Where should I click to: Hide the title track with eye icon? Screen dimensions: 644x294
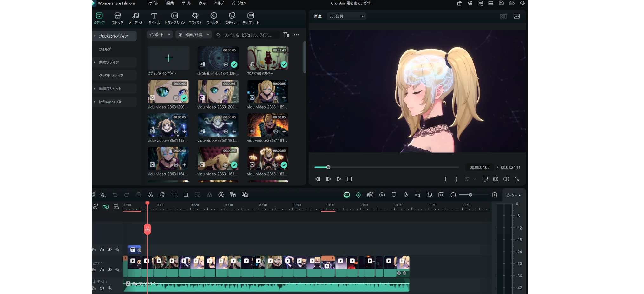pyautogui.click(x=110, y=250)
